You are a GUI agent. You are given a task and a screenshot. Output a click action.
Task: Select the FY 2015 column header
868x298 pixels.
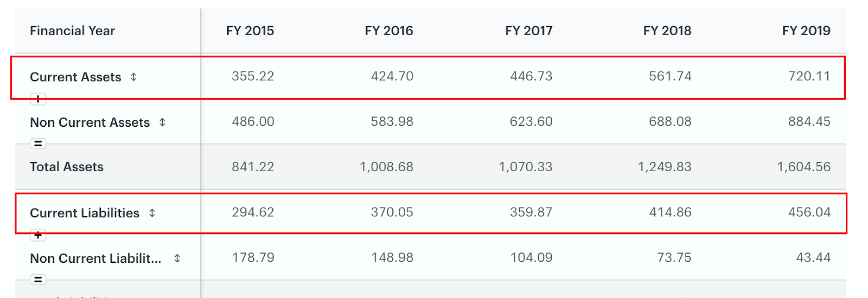click(250, 31)
